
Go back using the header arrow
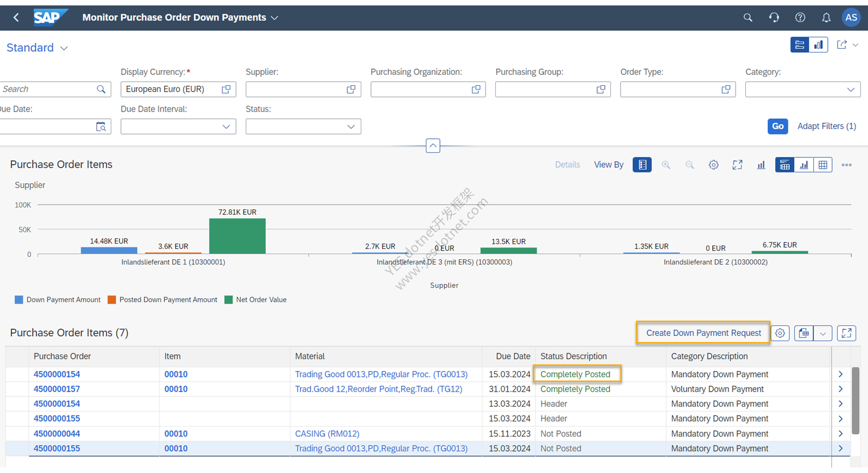tap(16, 17)
